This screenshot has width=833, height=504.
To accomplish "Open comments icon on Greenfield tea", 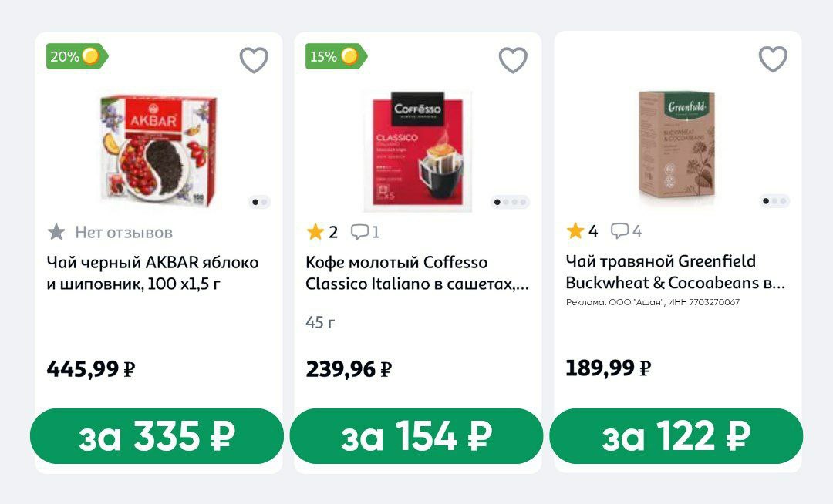I will [620, 231].
